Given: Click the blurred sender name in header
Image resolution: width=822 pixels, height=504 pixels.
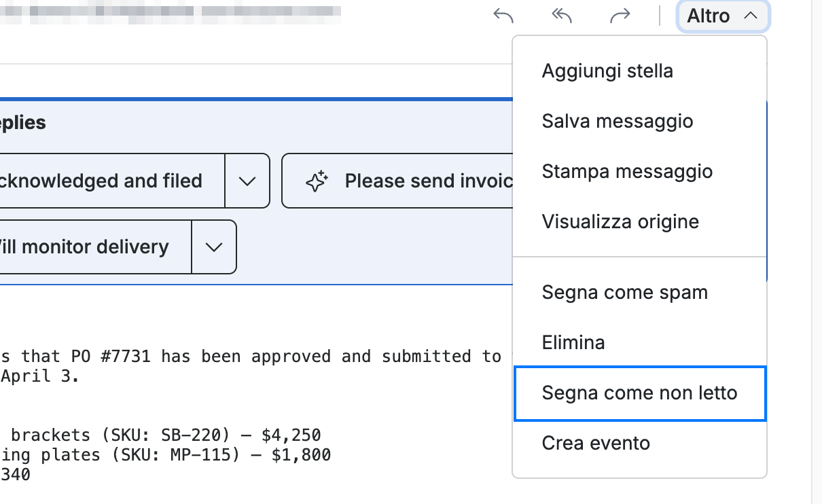Looking at the screenshot, I should 170,12.
